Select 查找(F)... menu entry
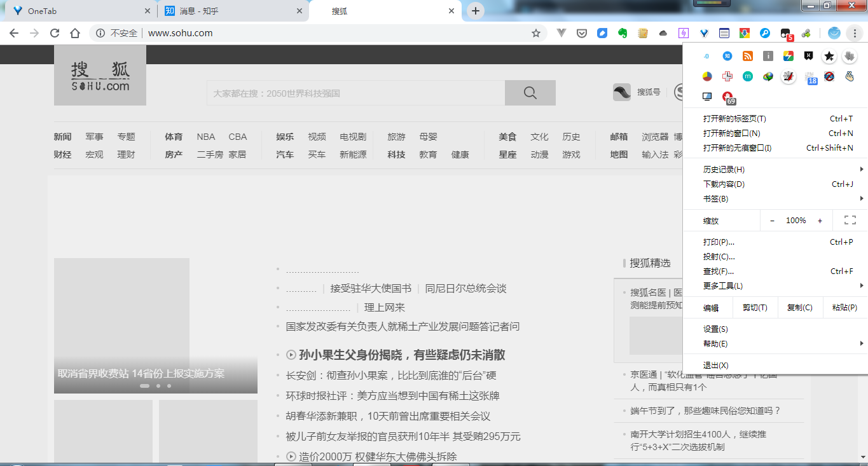Image resolution: width=868 pixels, height=466 pixels. click(x=775, y=271)
